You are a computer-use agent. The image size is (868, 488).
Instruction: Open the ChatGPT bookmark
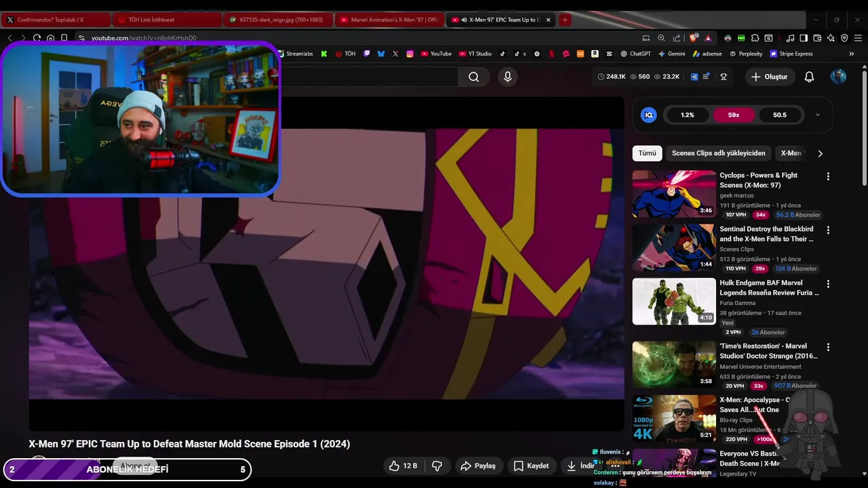coord(635,54)
